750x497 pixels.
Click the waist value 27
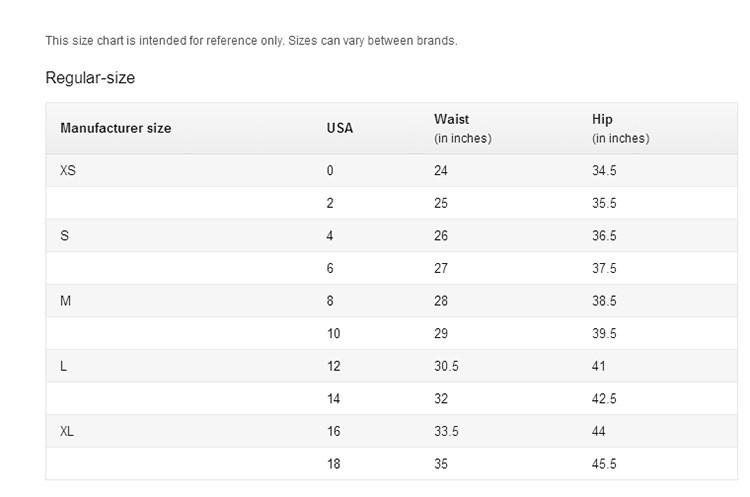441,268
